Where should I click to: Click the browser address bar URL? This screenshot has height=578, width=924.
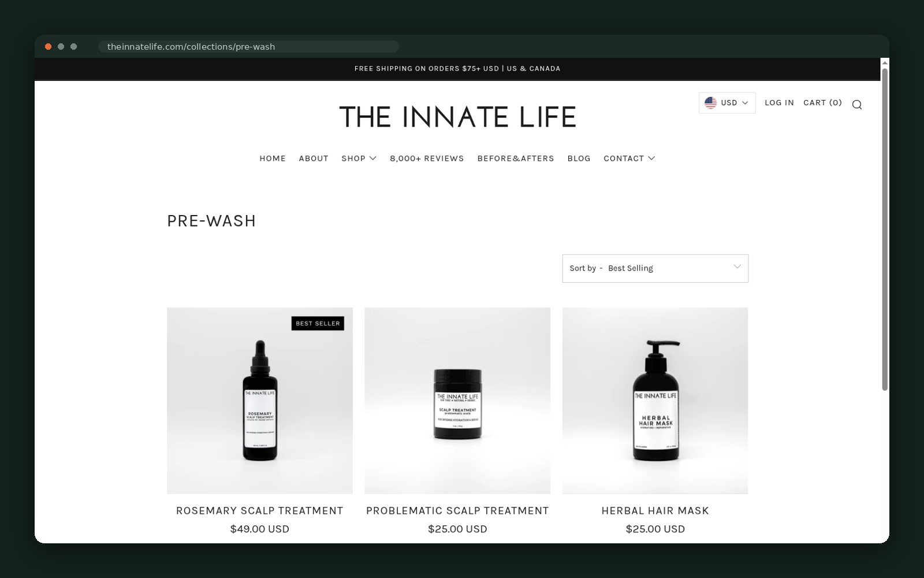click(x=191, y=47)
